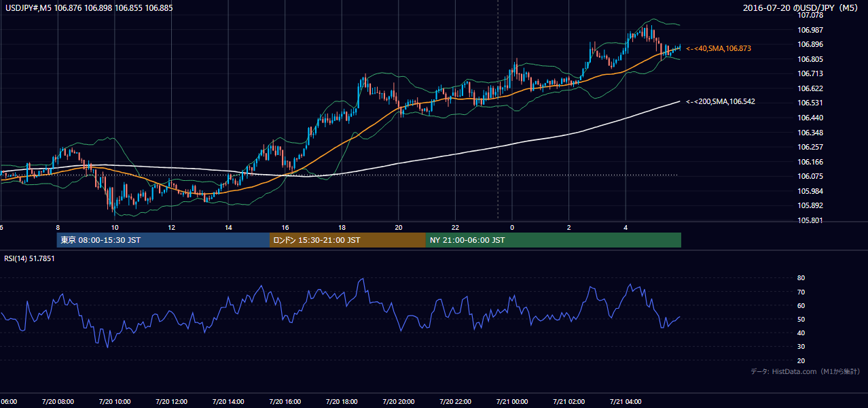Screen dimensions: 868x408
Task: Click the 106.896 price axis value
Action: point(811,44)
